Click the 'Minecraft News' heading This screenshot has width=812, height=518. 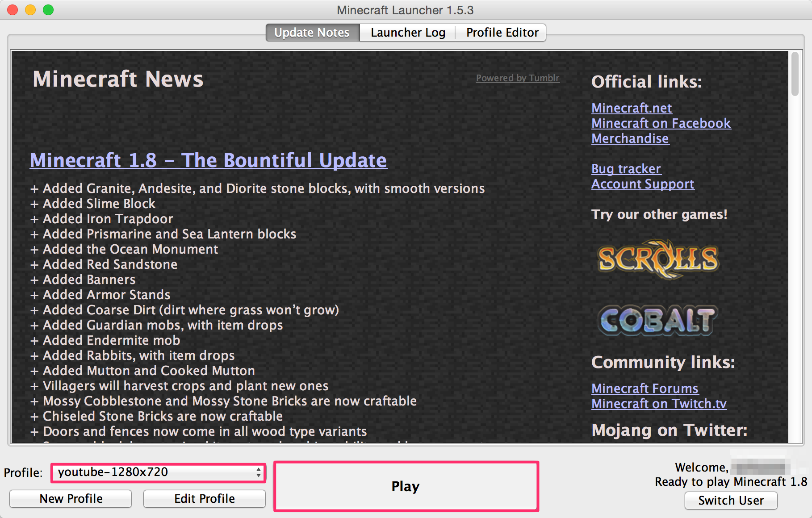tap(118, 79)
